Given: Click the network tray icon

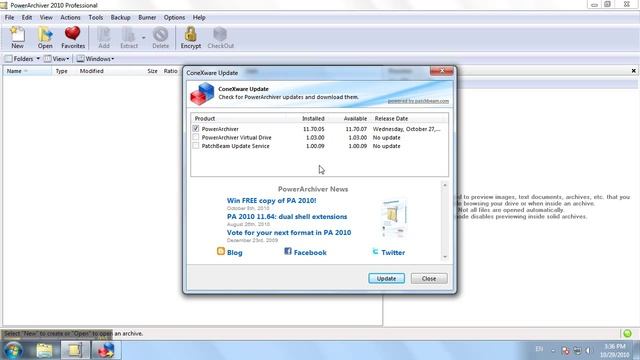Looking at the screenshot, I should (577, 350).
